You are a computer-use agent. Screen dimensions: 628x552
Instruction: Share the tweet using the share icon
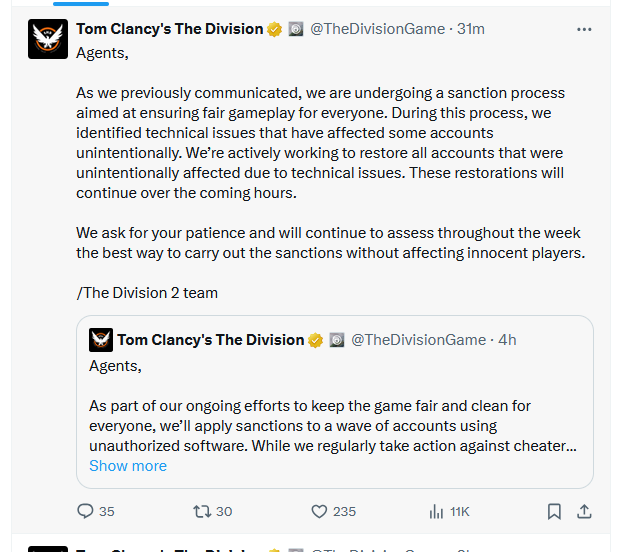[585, 511]
